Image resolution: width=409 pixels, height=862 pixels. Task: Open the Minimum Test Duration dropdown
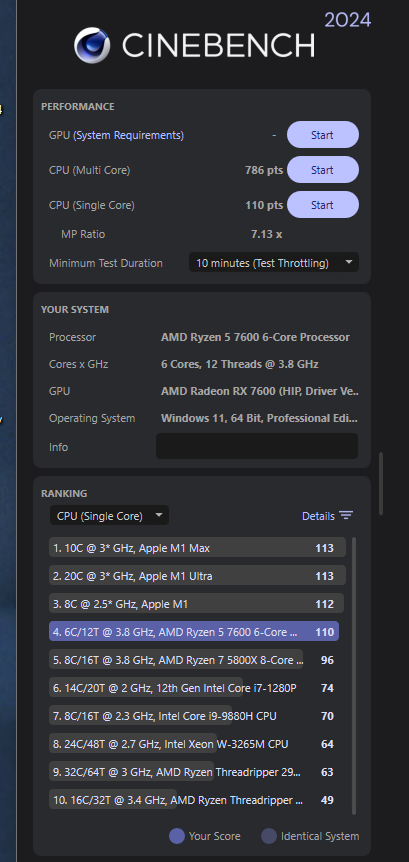coord(274,263)
